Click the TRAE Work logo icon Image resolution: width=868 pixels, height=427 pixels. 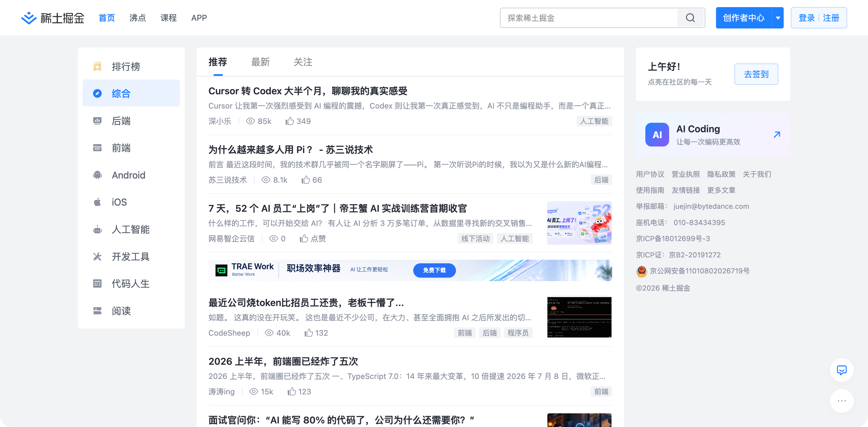(x=221, y=270)
